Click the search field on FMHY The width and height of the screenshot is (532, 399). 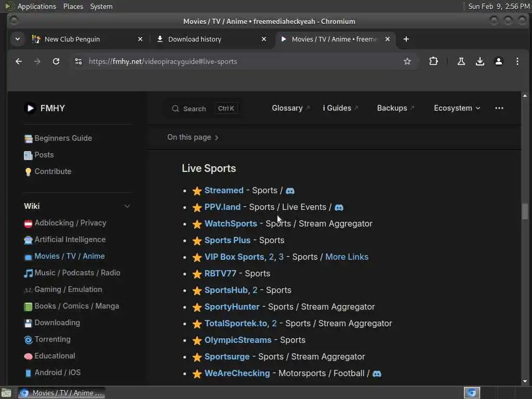pyautogui.click(x=204, y=109)
